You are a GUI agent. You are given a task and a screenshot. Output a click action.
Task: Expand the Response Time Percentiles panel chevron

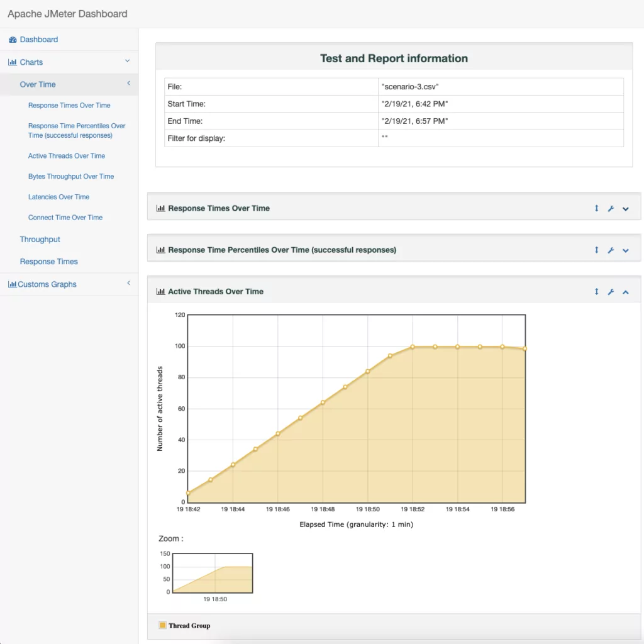626,250
